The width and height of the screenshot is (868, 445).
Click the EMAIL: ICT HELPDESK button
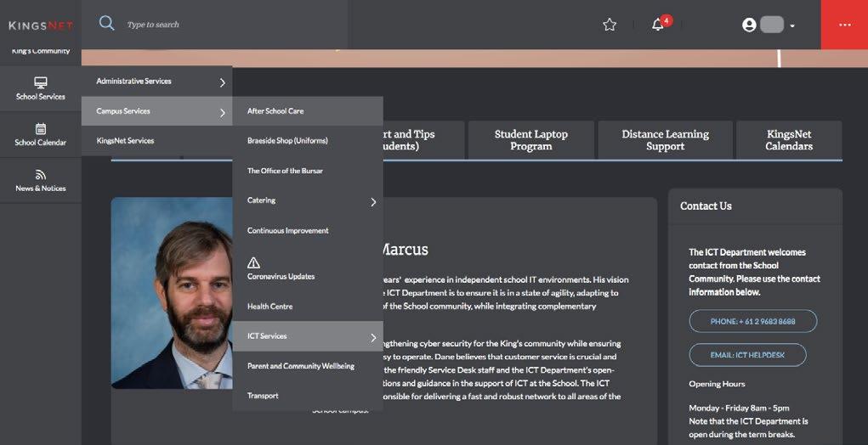[x=748, y=355]
